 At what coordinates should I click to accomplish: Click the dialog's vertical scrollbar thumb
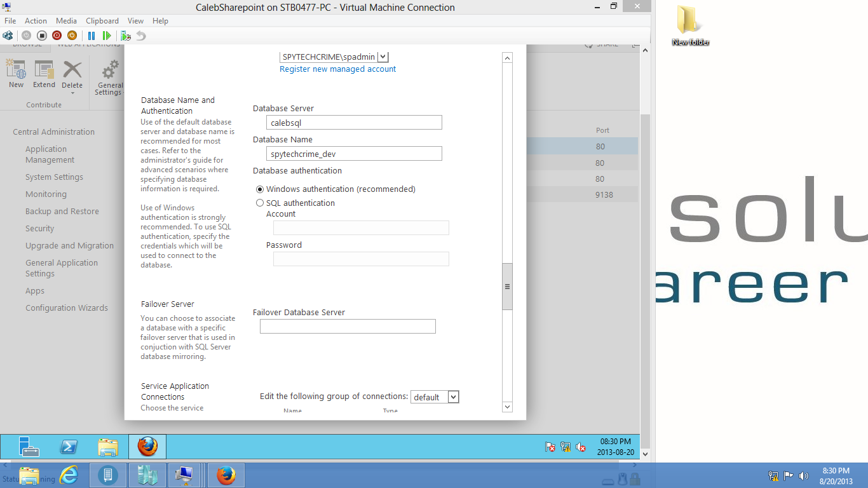pos(507,287)
